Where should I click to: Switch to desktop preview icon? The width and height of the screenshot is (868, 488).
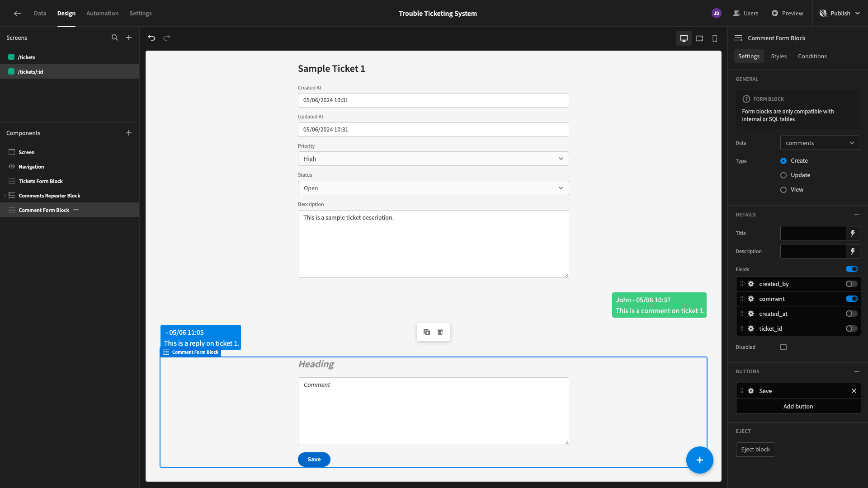(684, 38)
